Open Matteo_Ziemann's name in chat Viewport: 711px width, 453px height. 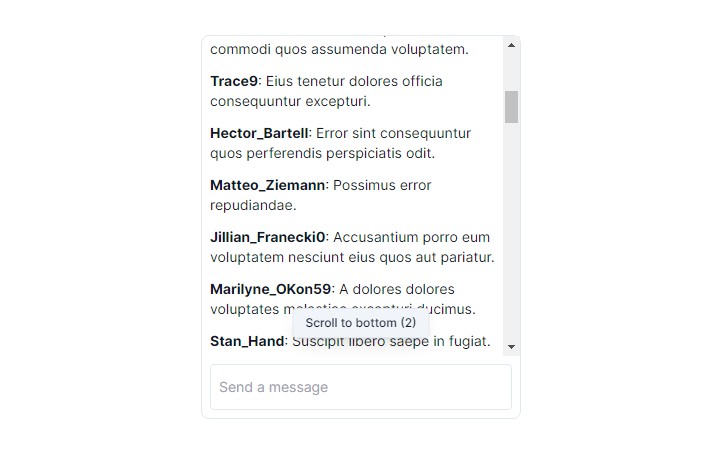(x=267, y=185)
